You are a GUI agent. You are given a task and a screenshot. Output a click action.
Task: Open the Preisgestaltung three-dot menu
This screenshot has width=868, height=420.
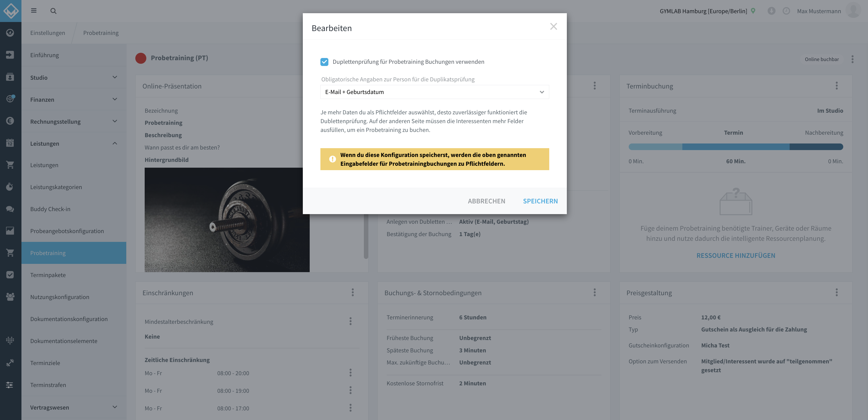[x=836, y=292]
